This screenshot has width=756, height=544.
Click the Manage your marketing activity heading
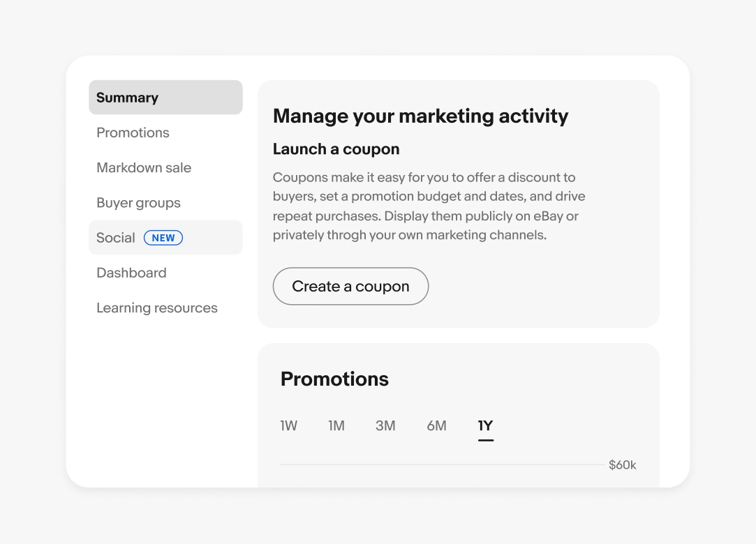coord(420,116)
